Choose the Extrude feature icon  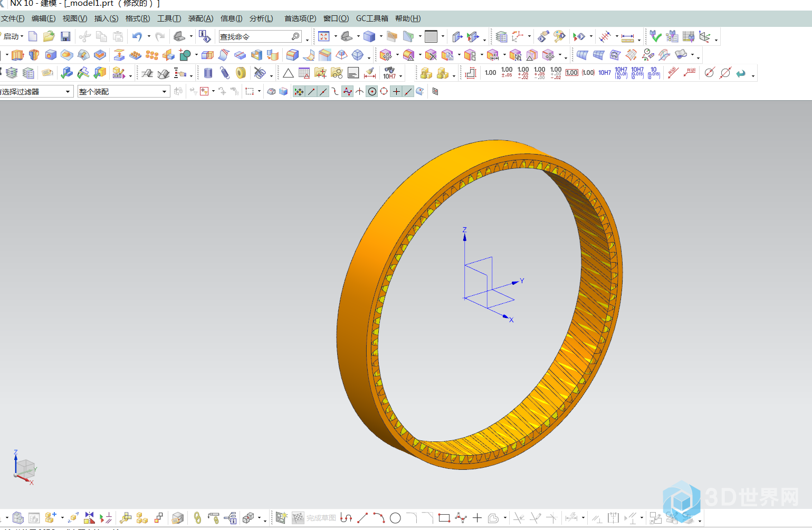17,55
